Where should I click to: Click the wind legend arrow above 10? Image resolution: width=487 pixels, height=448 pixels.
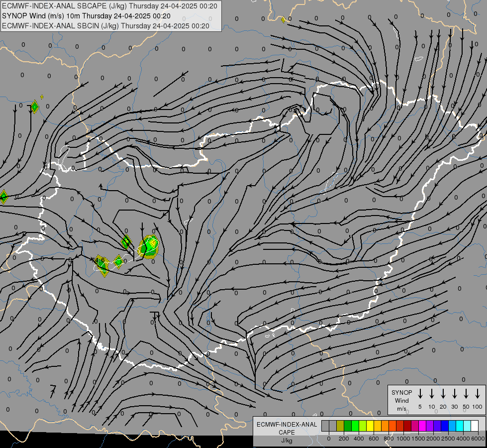432,394
